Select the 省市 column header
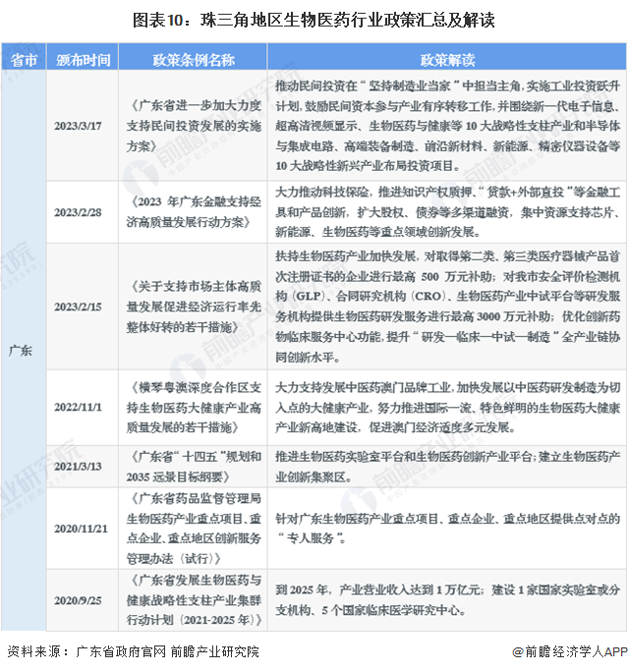This screenshot has width=628, height=672. (x=25, y=58)
